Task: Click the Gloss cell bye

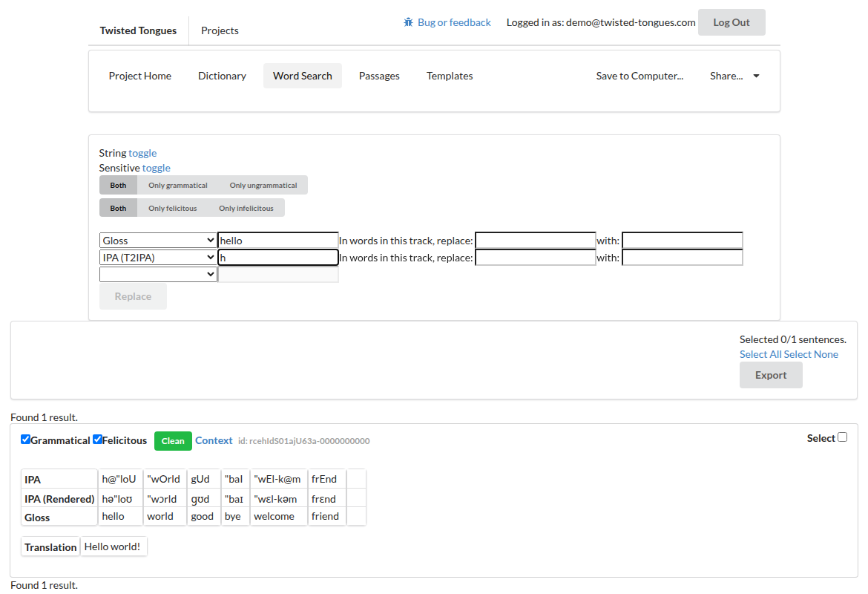Action: [234, 517]
